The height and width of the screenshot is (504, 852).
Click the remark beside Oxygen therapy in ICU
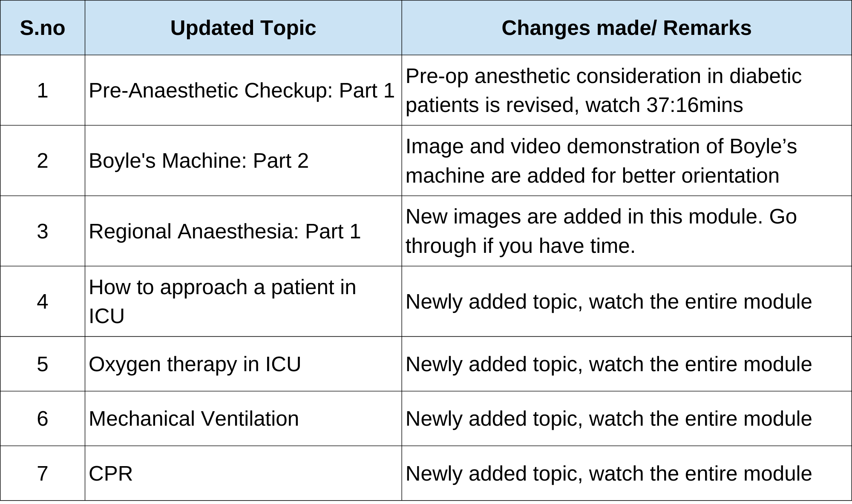click(608, 364)
